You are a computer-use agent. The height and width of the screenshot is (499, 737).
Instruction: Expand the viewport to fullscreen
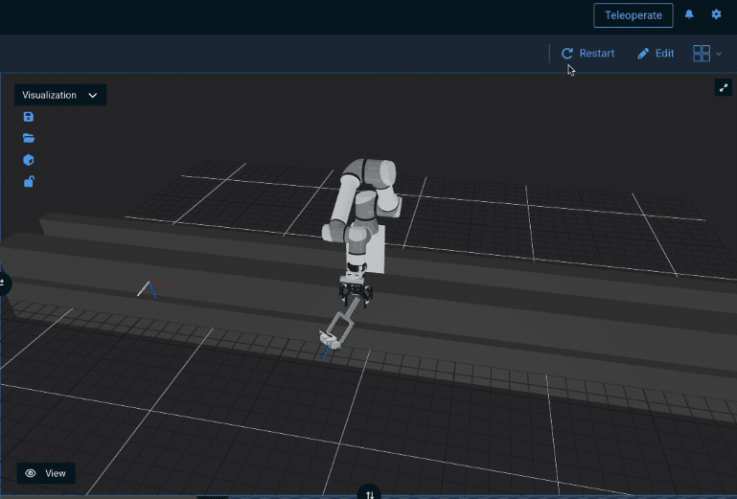tap(724, 88)
